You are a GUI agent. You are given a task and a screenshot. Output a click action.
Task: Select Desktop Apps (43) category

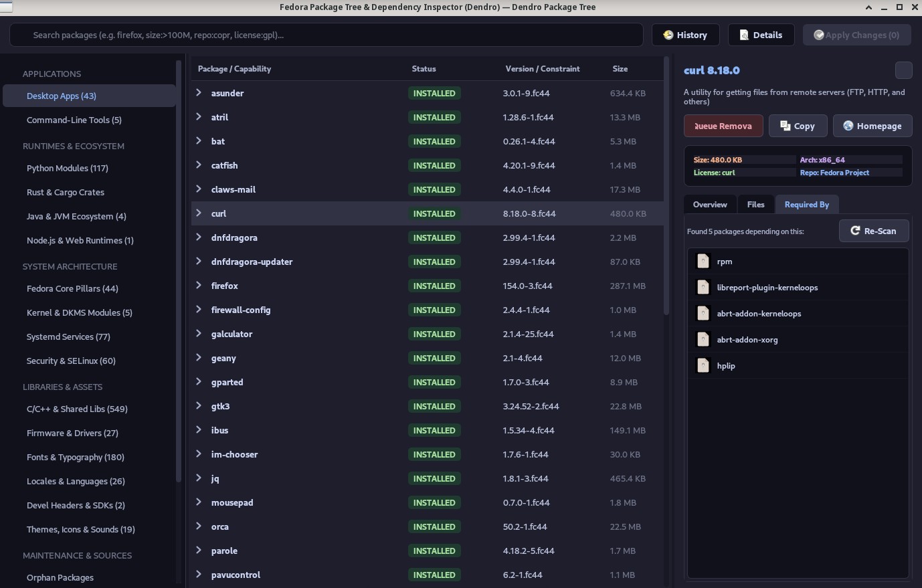point(89,96)
